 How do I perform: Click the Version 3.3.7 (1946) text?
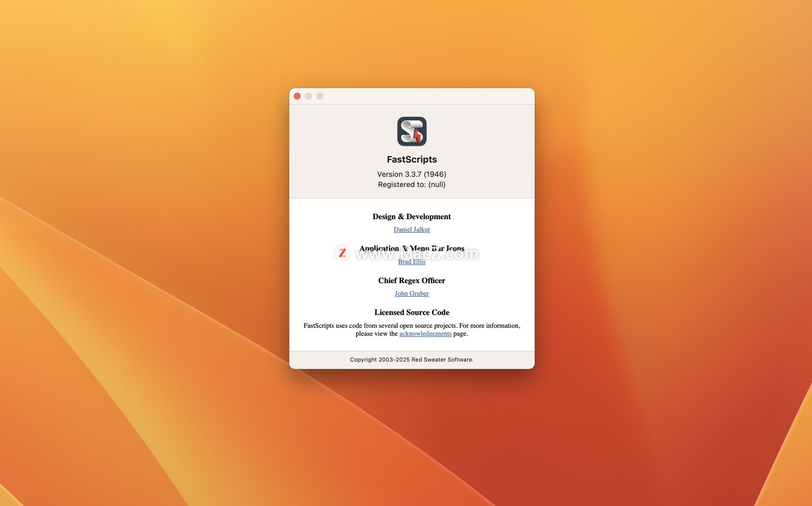[x=411, y=174]
